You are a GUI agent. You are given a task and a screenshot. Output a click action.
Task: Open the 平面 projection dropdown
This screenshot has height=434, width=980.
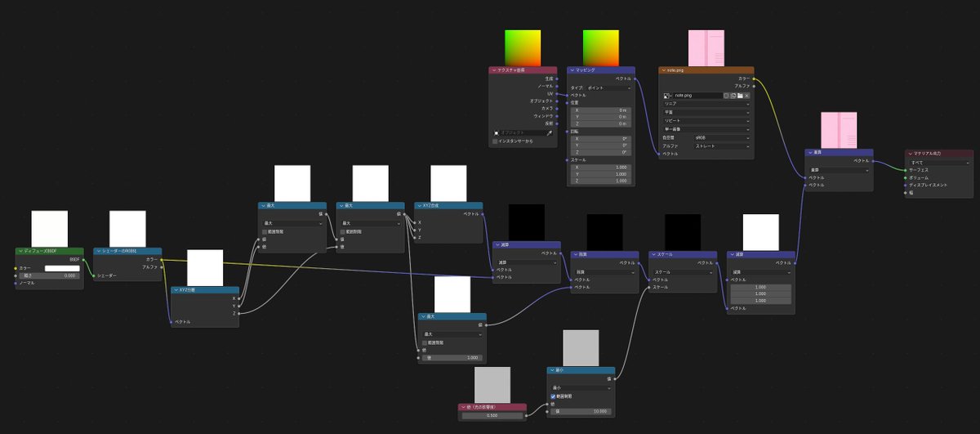[706, 112]
